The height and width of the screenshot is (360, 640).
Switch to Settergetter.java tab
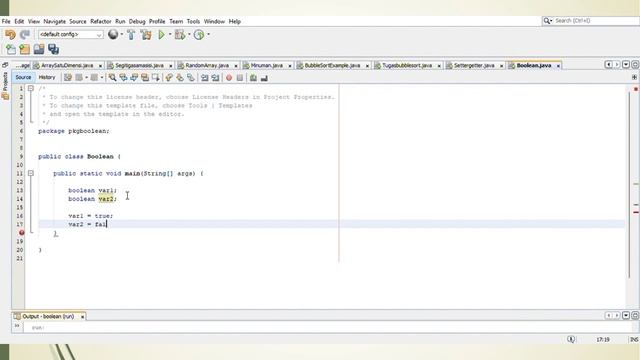[474, 65]
